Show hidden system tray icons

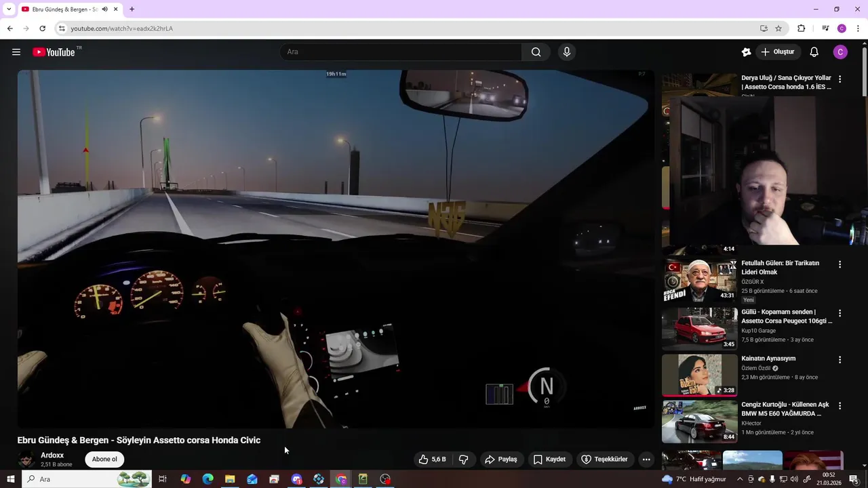coord(740,479)
